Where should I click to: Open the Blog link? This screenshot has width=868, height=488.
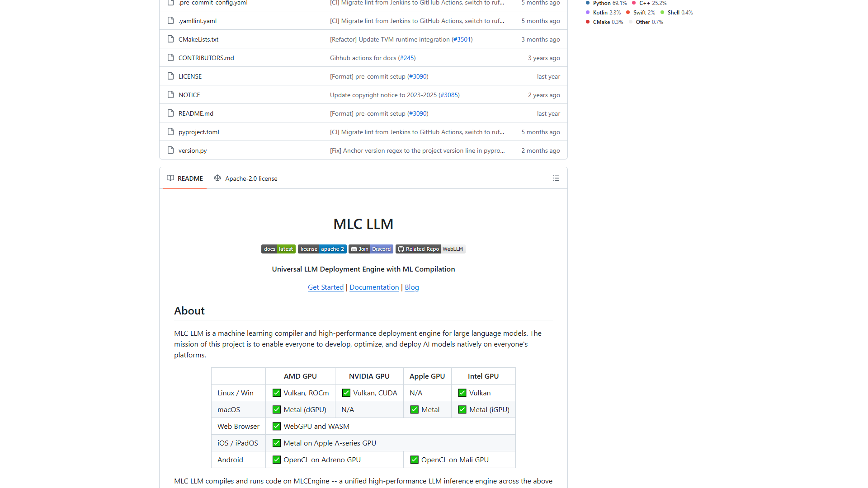pyautogui.click(x=412, y=287)
